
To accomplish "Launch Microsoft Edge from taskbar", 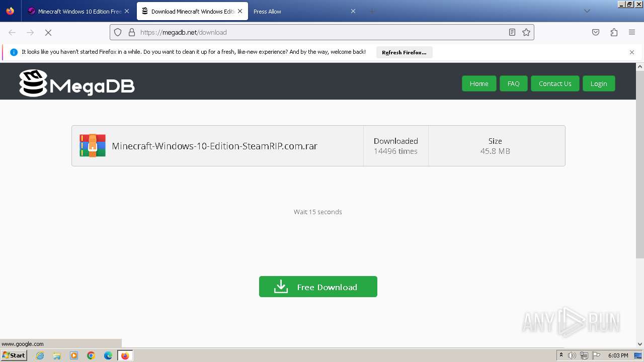I will coord(108,355).
